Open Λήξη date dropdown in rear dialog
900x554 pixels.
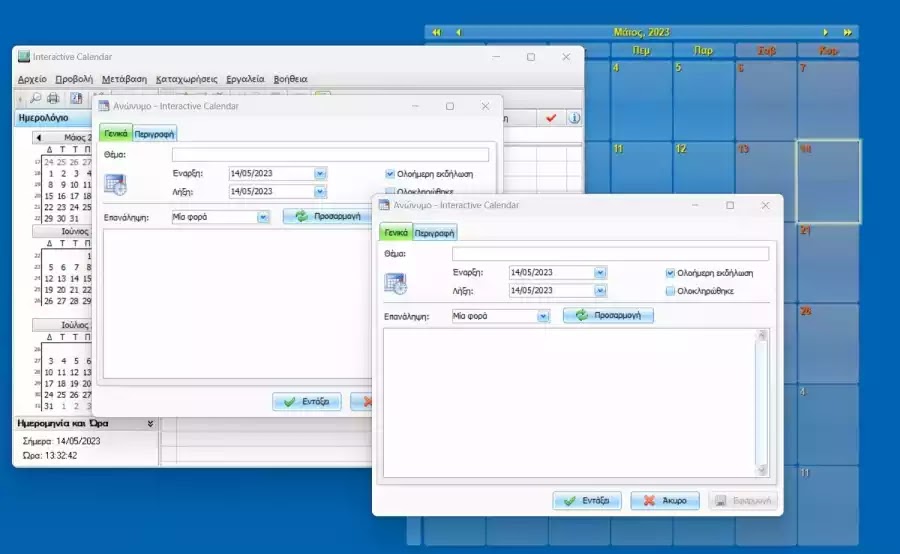click(x=320, y=191)
